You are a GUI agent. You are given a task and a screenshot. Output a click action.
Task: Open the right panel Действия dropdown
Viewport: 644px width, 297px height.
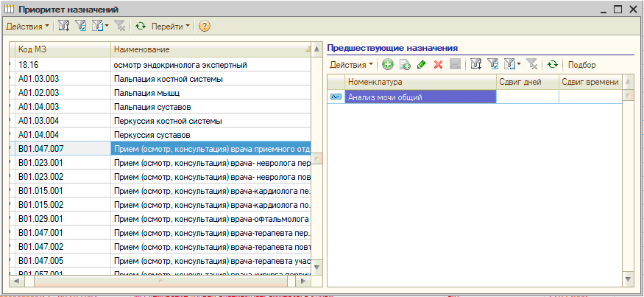click(352, 65)
